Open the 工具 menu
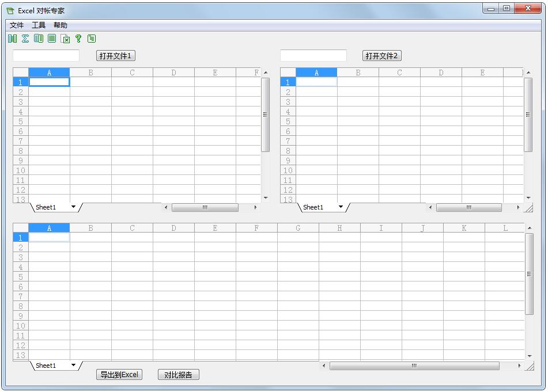The width and height of the screenshot is (548, 392). click(x=39, y=25)
